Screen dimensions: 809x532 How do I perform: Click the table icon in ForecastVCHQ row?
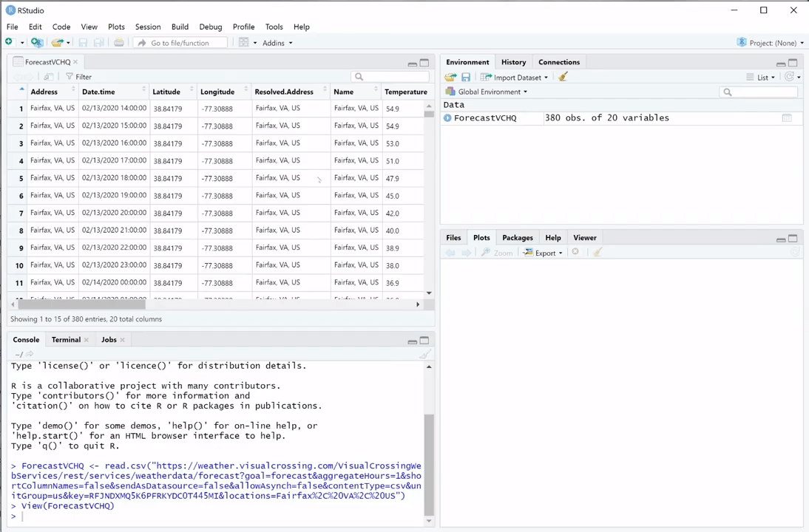pos(787,118)
